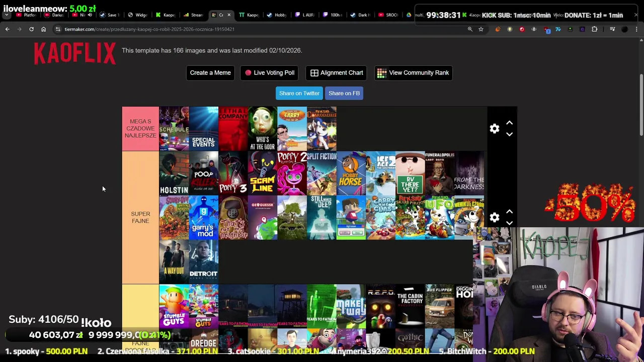Switch to the Dark browser tab
The height and width of the screenshot is (362, 644).
coord(359,15)
